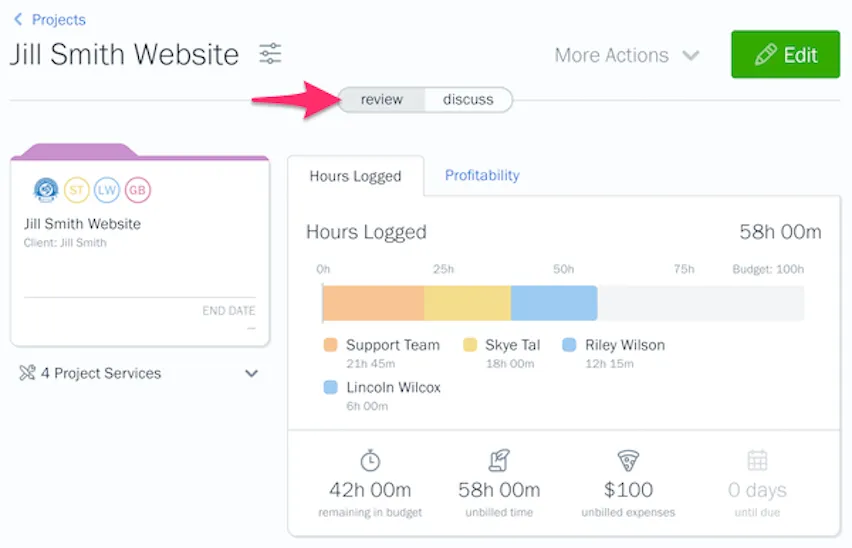Click the LW team member avatar
The height and width of the screenshot is (548, 852).
(107, 189)
